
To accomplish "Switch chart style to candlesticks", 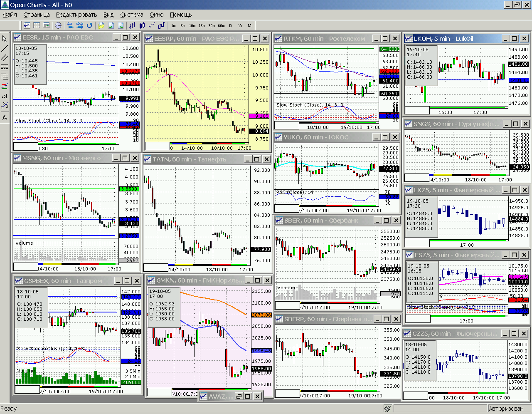I will click(142, 25).
